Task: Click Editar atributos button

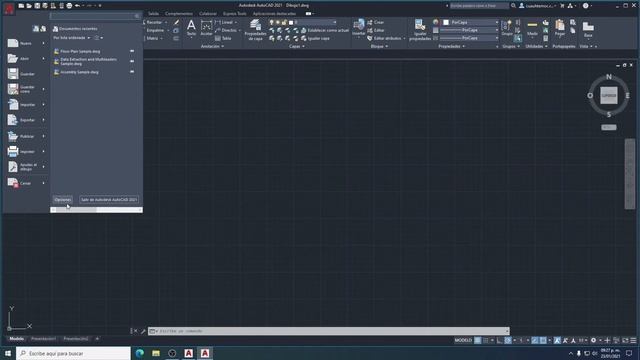Action: click(384, 38)
